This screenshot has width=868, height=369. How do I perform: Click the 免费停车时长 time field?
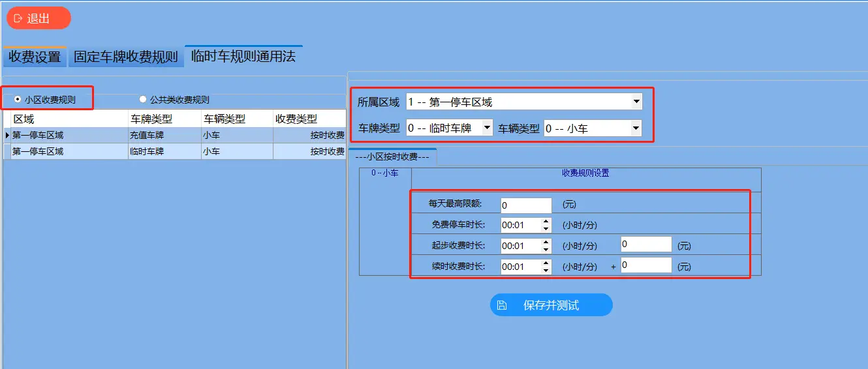point(521,226)
